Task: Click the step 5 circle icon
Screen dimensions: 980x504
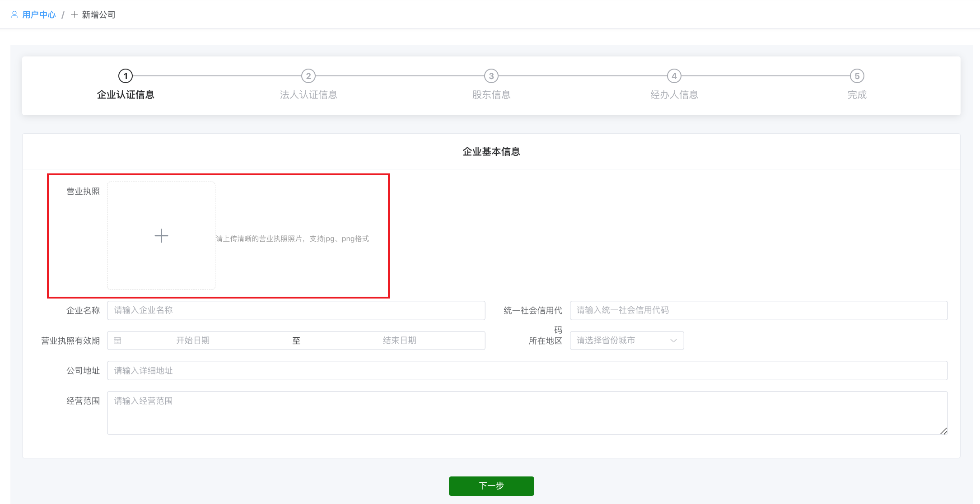Action: 857,76
